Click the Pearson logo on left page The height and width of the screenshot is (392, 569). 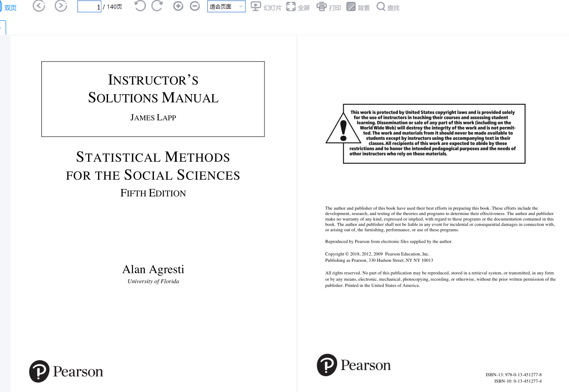point(66,371)
